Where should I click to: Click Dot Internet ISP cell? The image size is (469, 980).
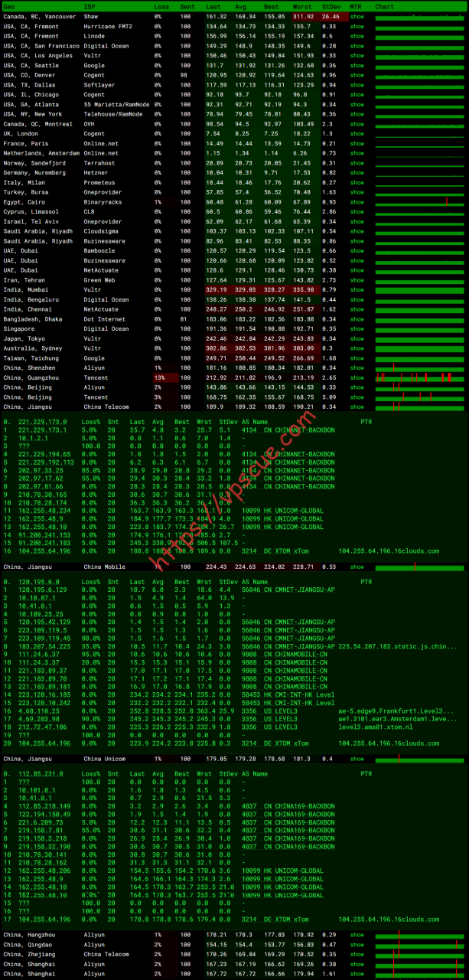(x=105, y=319)
